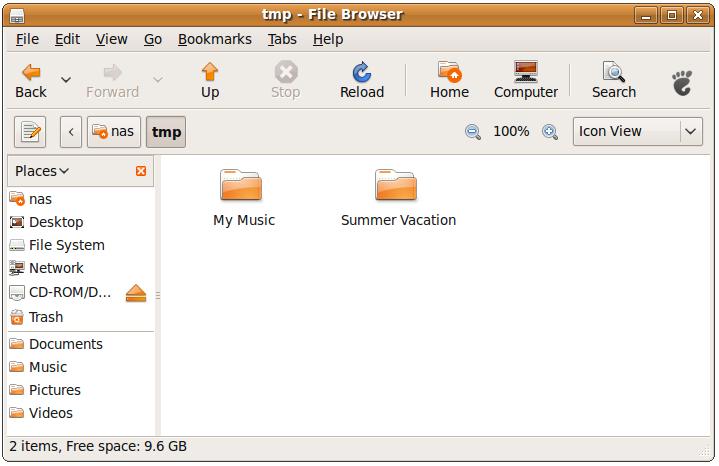Open the Computer location
719x466 pixels.
coord(526,81)
